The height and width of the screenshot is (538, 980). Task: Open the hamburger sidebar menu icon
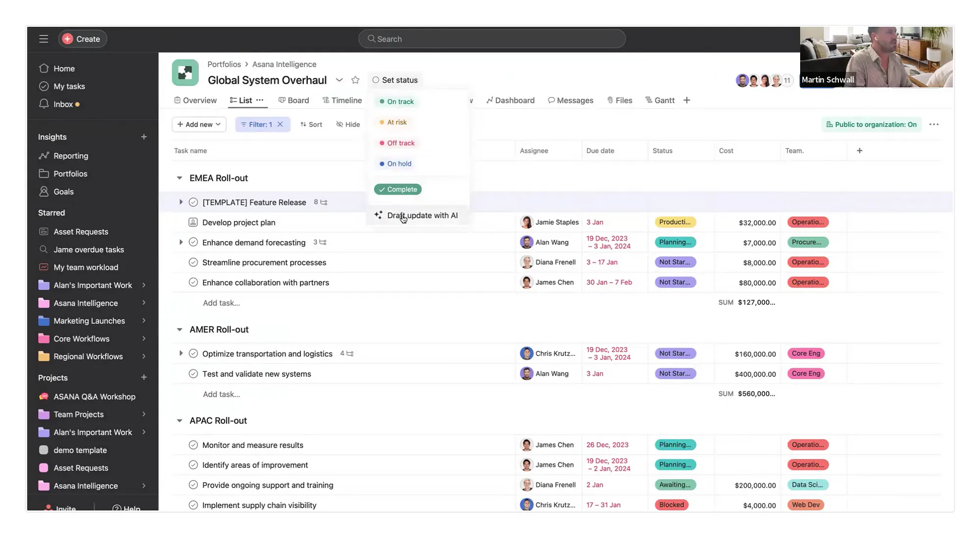[44, 39]
